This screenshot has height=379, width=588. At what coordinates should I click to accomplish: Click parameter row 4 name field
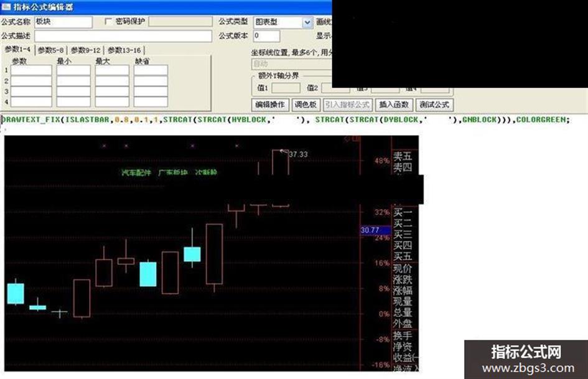point(31,101)
